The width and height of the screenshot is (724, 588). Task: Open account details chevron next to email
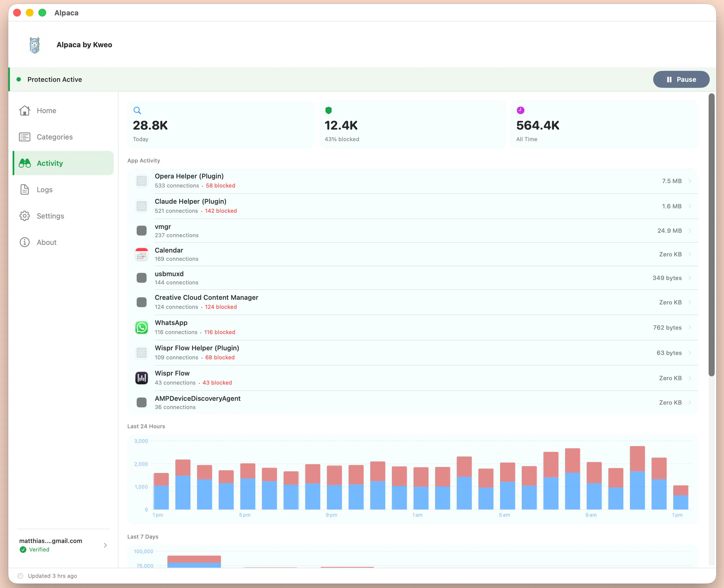point(105,545)
